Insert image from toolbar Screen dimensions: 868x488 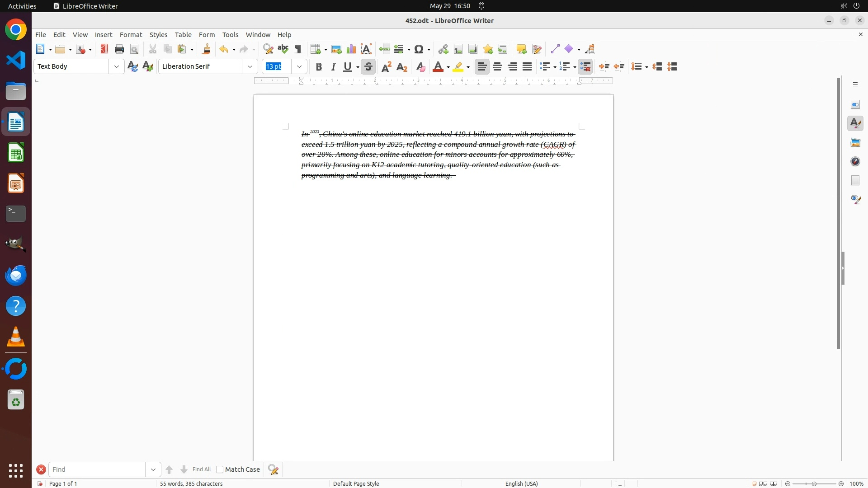[336, 49]
